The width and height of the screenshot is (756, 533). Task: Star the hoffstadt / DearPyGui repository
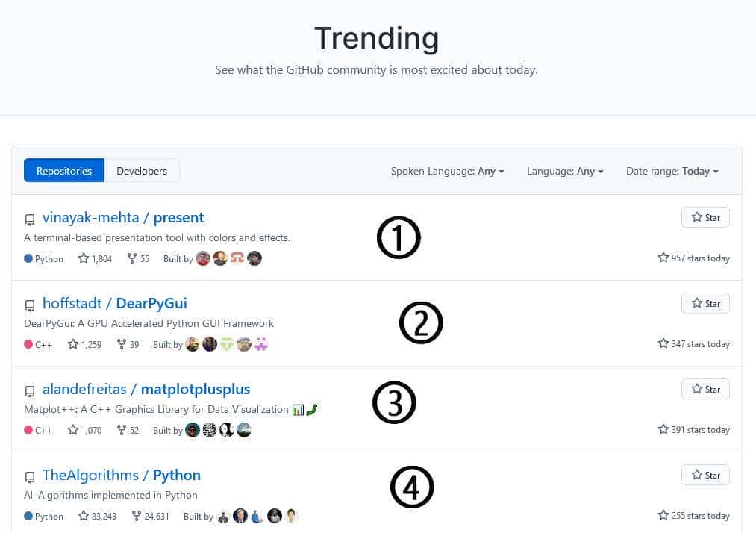coord(705,303)
